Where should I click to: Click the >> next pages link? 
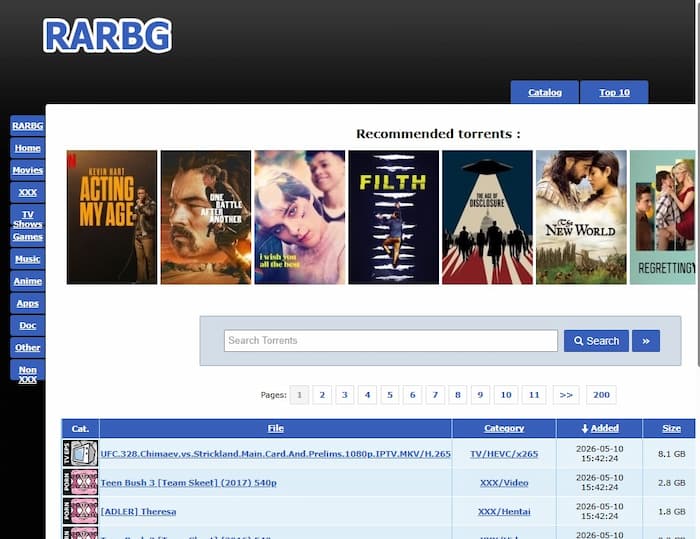[566, 395]
